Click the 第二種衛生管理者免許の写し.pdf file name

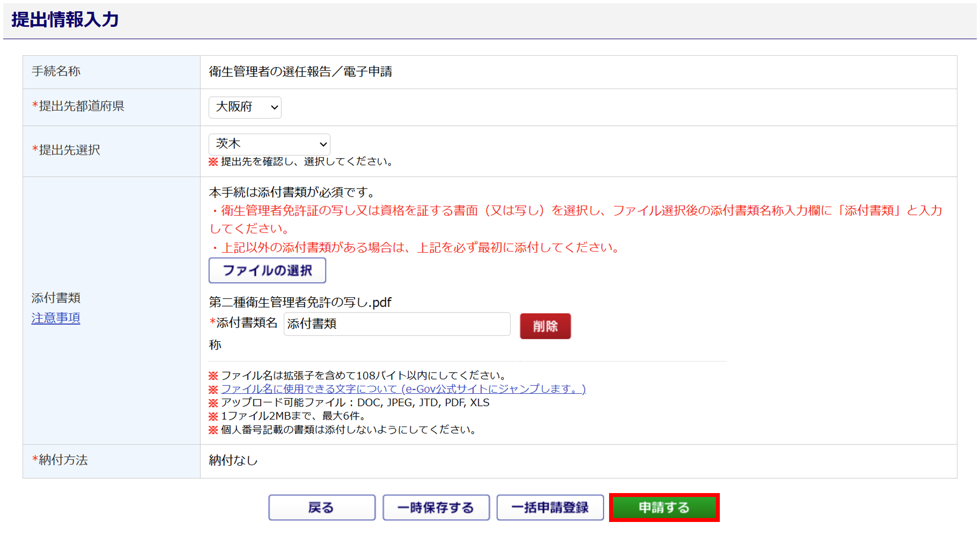click(x=300, y=302)
